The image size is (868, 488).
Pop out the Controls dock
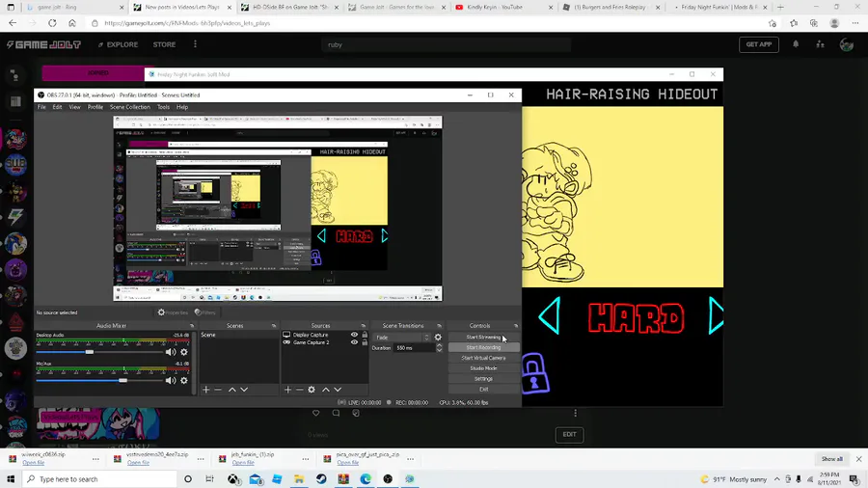515,326
